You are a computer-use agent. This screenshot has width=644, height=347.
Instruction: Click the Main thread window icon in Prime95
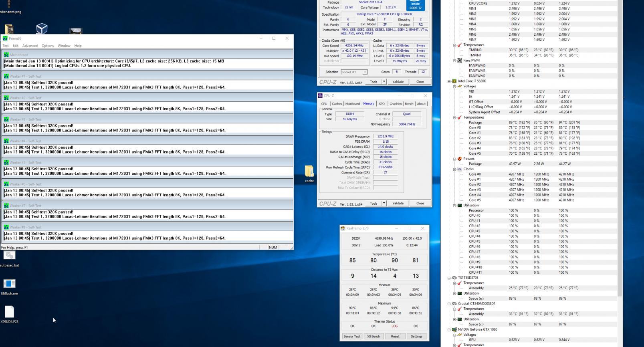pyautogui.click(x=6, y=55)
